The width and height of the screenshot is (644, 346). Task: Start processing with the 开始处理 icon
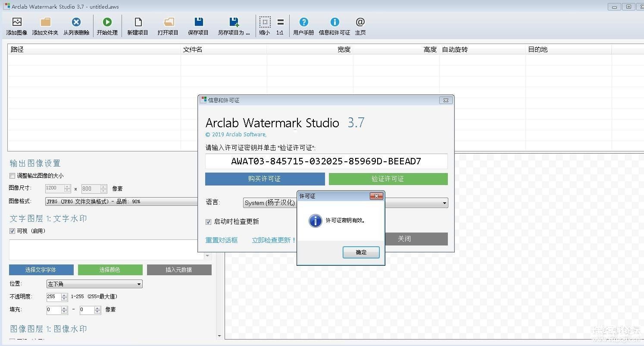tap(107, 26)
